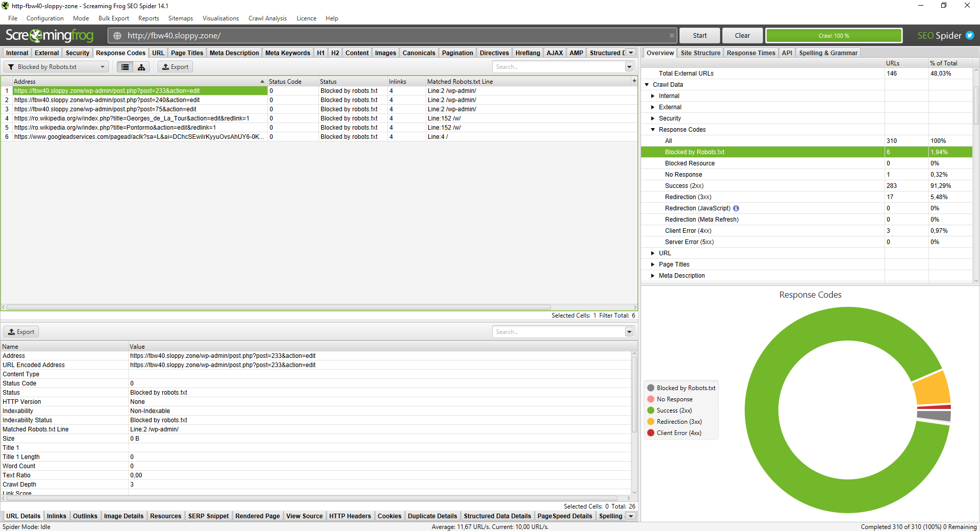This screenshot has height=531, width=980.
Task: Select the No Response overview row
Action: [806, 175]
